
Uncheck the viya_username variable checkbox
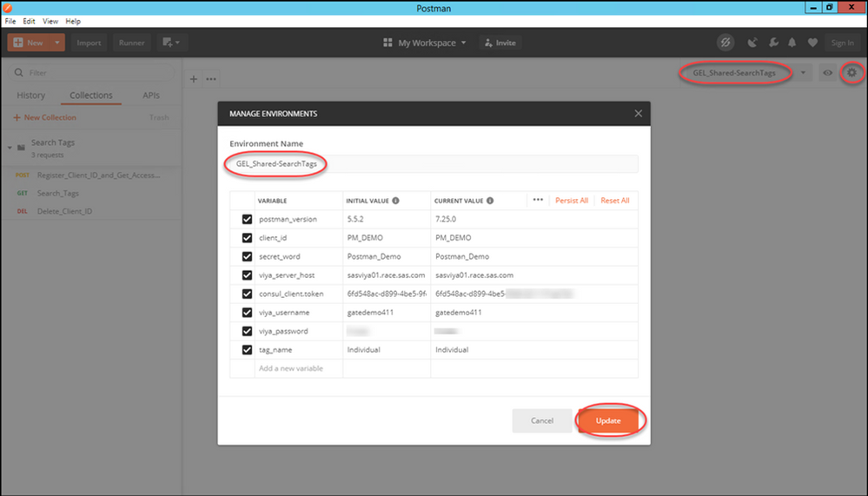point(247,312)
